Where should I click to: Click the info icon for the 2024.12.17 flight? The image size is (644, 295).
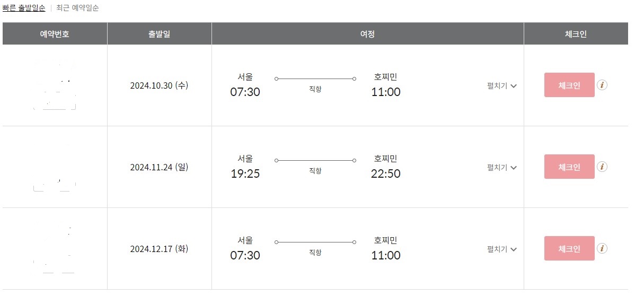(x=602, y=248)
